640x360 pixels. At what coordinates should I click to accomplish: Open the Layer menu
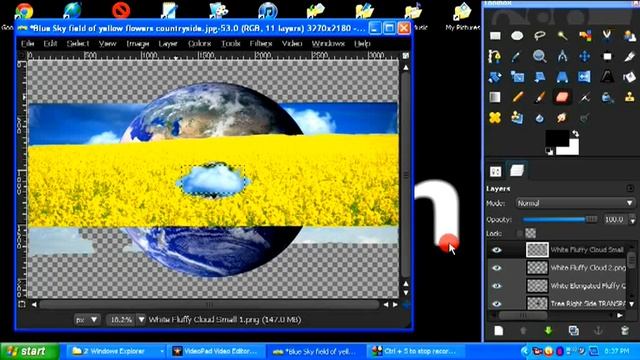click(168, 43)
